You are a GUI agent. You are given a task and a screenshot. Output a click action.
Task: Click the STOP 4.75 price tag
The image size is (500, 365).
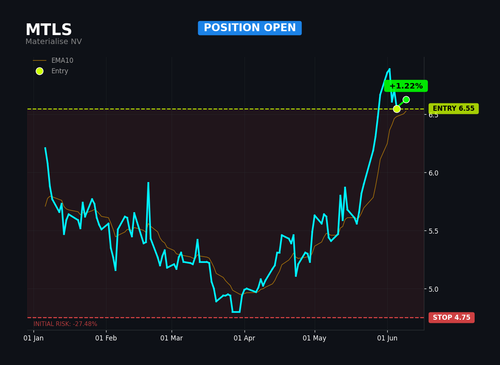452,317
